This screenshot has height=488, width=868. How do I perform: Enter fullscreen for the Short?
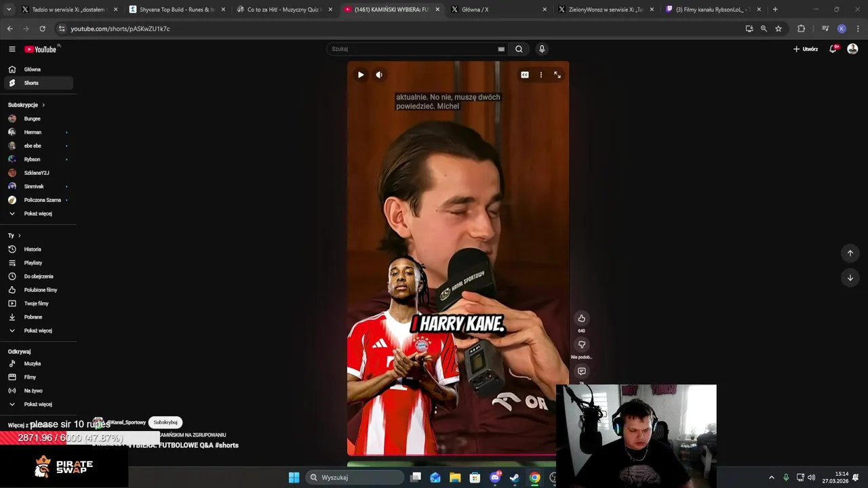click(x=557, y=75)
